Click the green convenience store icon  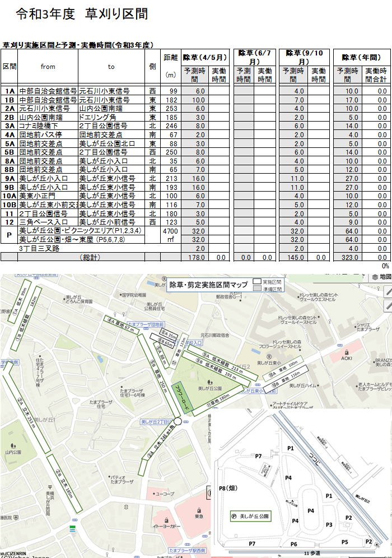pyautogui.click(x=72, y=527)
